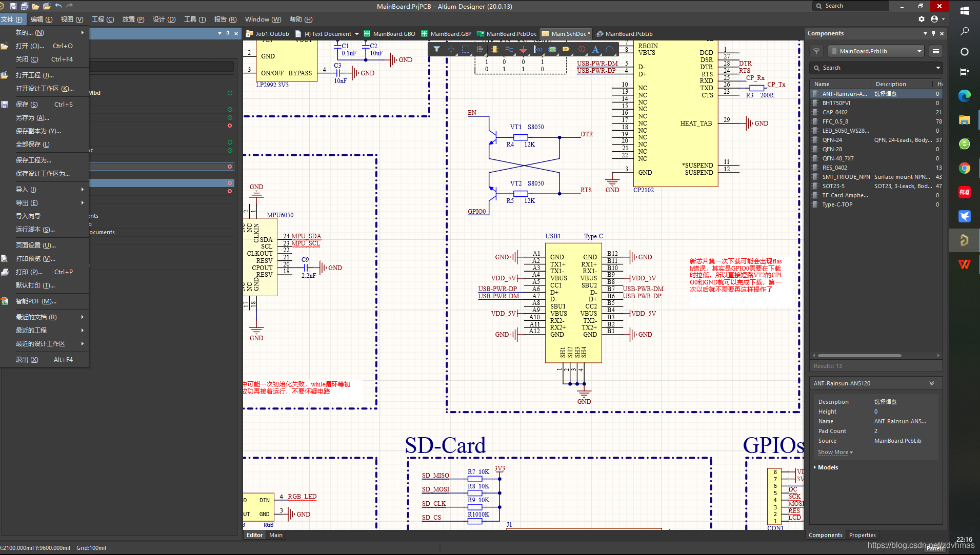The height and width of the screenshot is (555, 980).
Task: Close the Projects panel
Action: coord(236,33)
